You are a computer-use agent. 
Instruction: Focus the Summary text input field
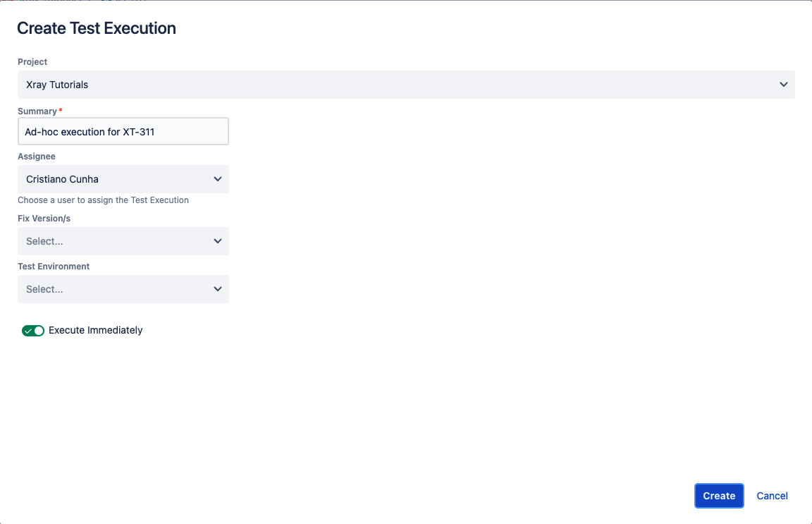tap(123, 132)
